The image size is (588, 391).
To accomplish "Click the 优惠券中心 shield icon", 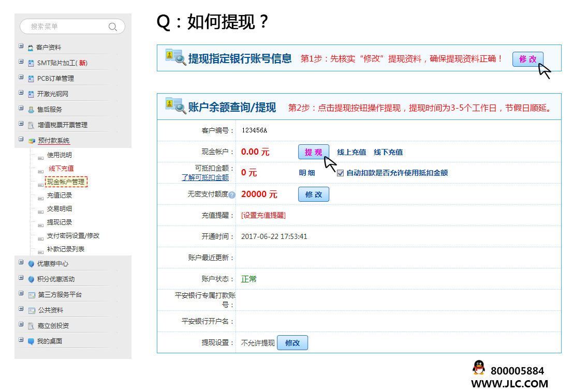I will pos(31,264).
